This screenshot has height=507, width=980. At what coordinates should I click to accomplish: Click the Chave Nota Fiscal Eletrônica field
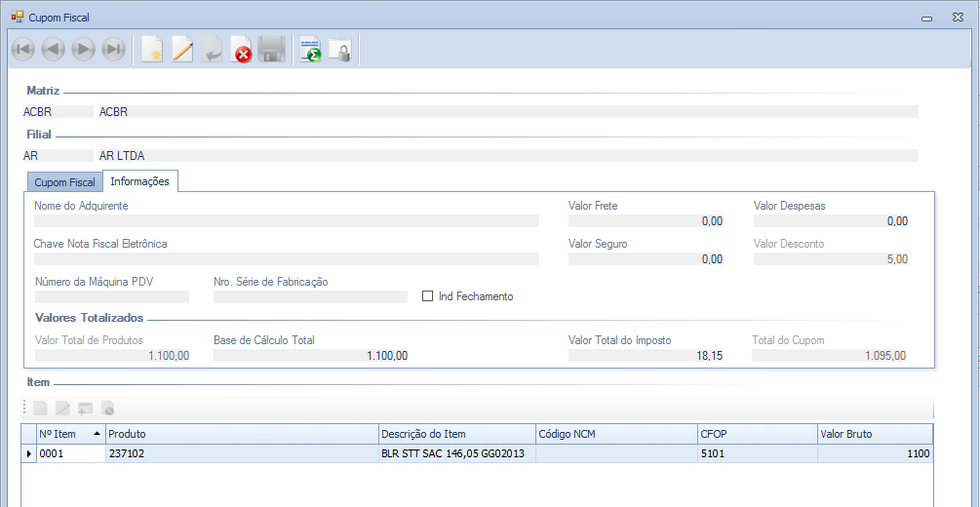286,259
